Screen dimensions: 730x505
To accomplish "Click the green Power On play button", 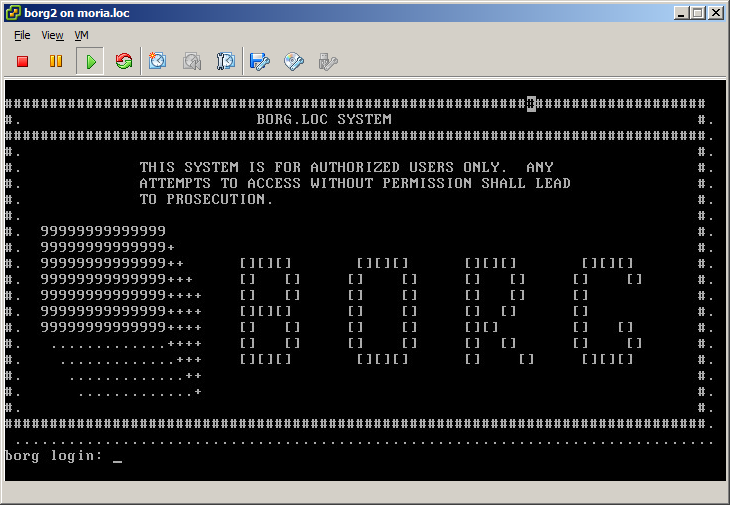I will pos(90,61).
